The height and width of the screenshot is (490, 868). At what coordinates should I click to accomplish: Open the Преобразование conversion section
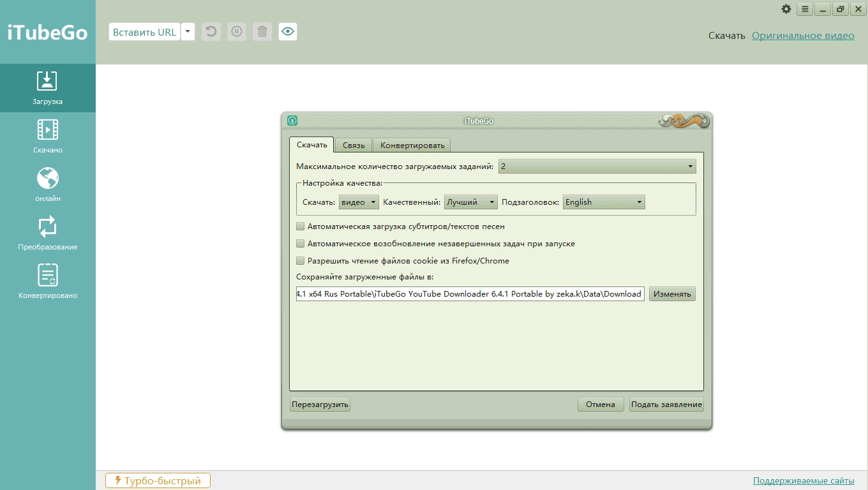click(48, 234)
